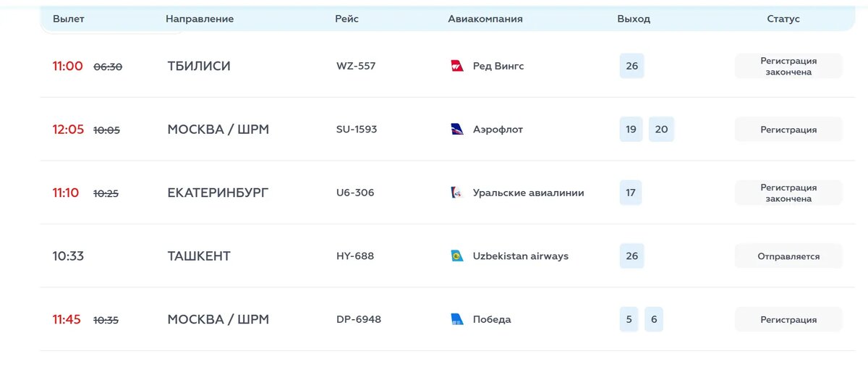
Task: Select the Статус column header
Action: [783, 19]
